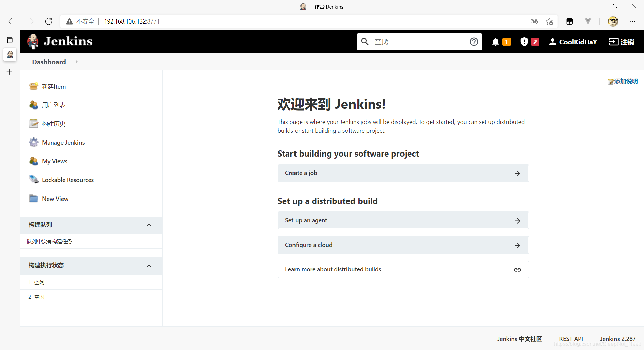The height and width of the screenshot is (350, 644).
Task: Add page to favorites star icon
Action: click(x=549, y=21)
